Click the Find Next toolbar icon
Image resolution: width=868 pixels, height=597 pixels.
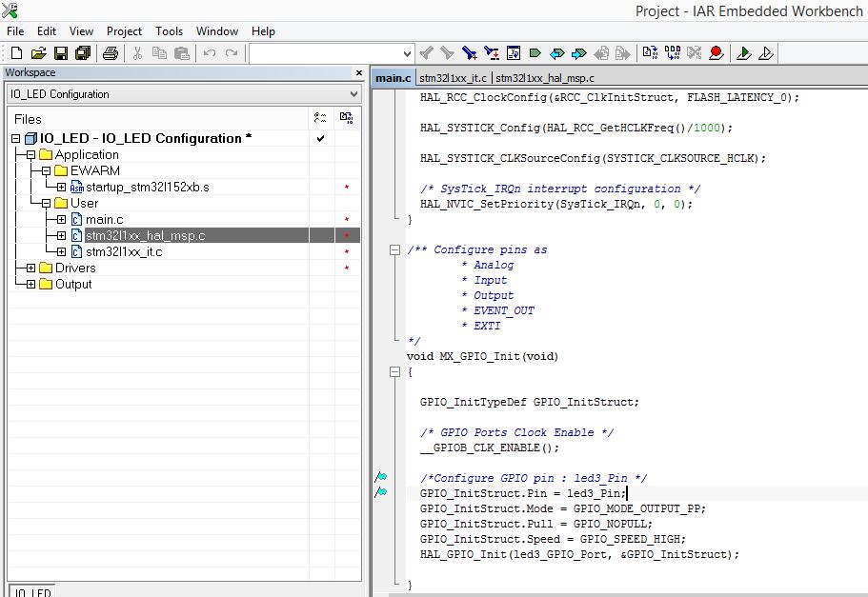tap(447, 53)
